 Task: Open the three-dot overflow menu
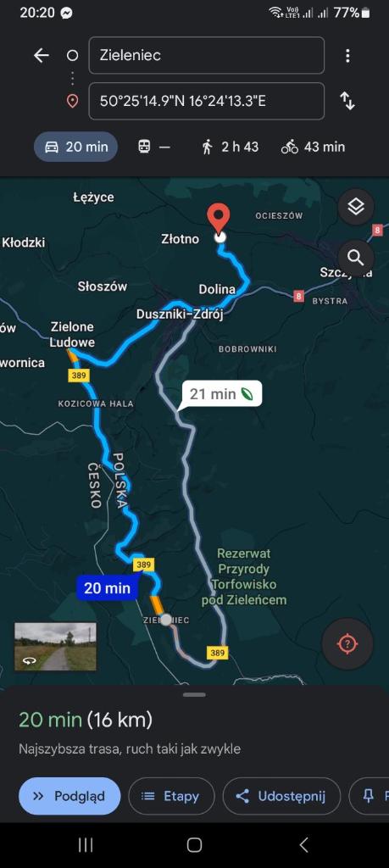[347, 55]
